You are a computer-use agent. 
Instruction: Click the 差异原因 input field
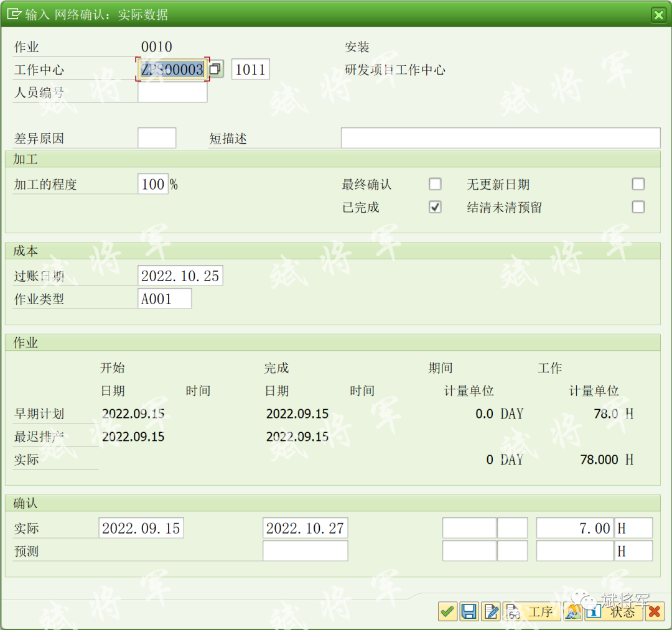(157, 138)
